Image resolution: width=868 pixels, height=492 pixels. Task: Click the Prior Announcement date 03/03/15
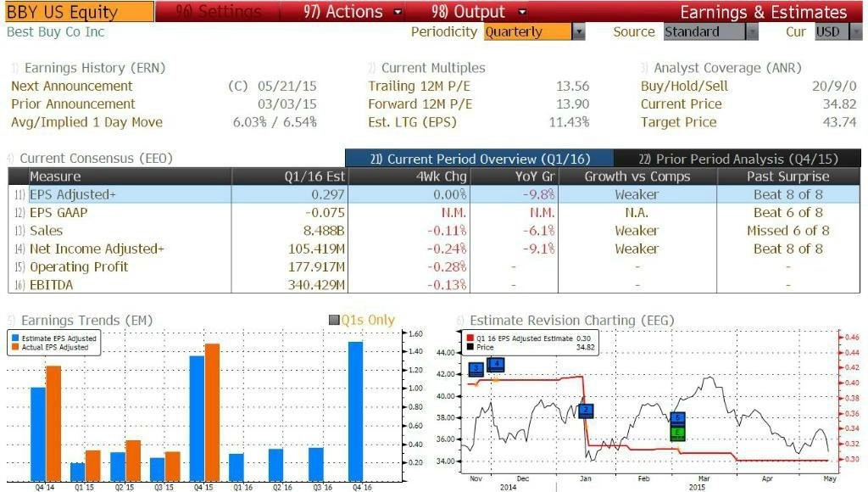(x=287, y=104)
